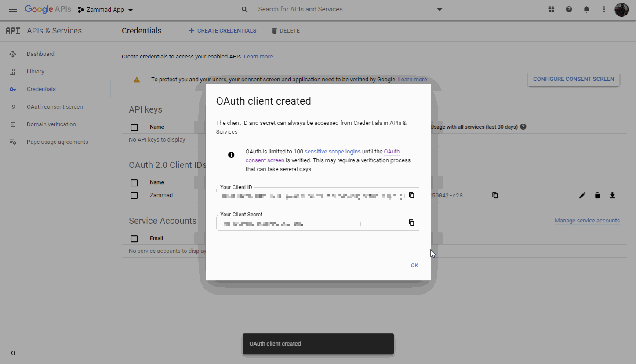
Task: Tick the Zammad row checkbox
Action: (x=134, y=195)
